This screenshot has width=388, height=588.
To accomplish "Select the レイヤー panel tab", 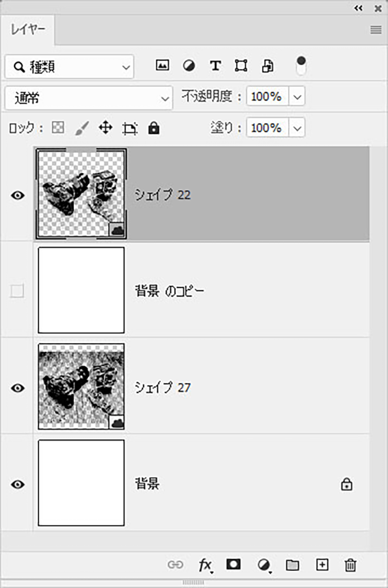I will [x=28, y=30].
